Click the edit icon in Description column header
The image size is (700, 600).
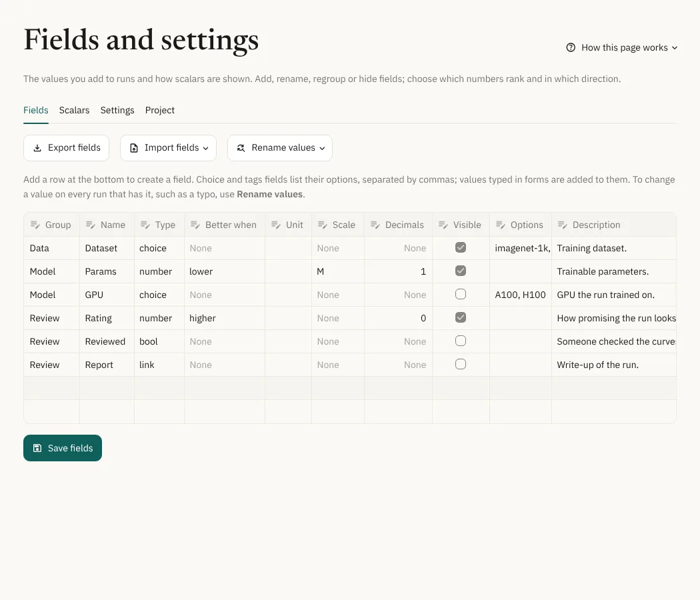[x=562, y=225]
